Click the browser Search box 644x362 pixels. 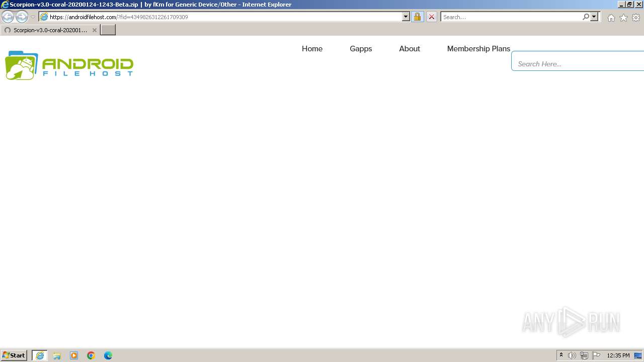point(512,17)
